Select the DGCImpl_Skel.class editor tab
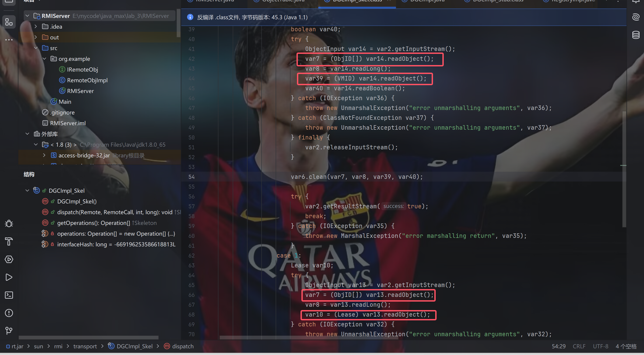Screen dimensions: 644x355 pyautogui.click(x=357, y=2)
